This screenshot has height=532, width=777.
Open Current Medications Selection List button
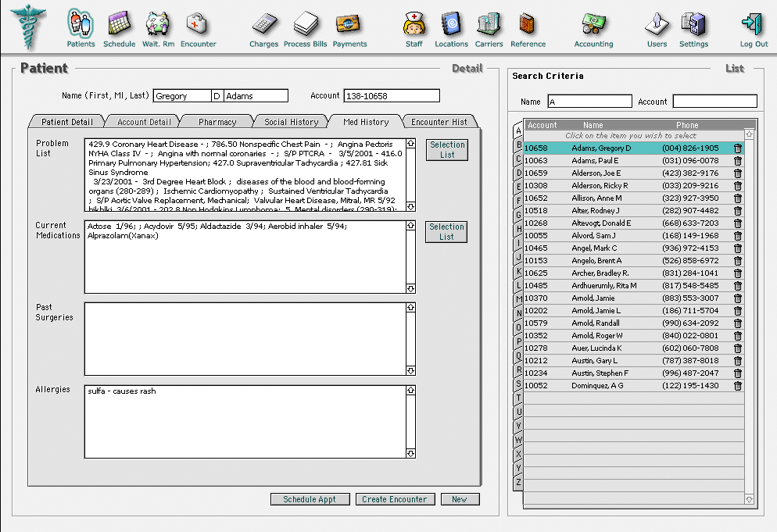(446, 232)
